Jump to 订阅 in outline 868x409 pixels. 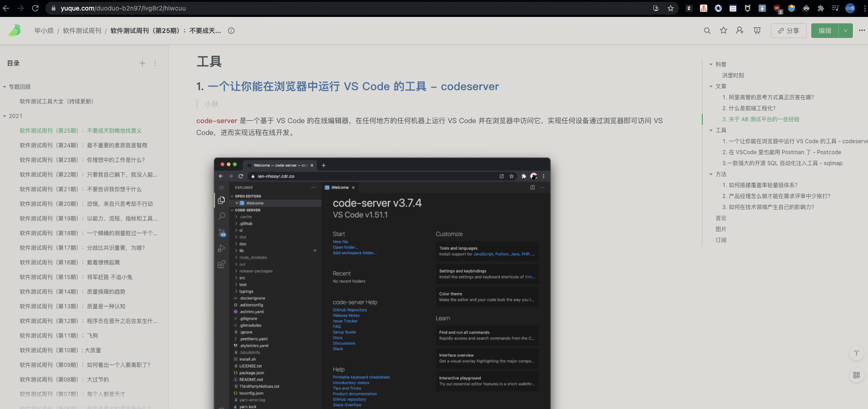(721, 240)
